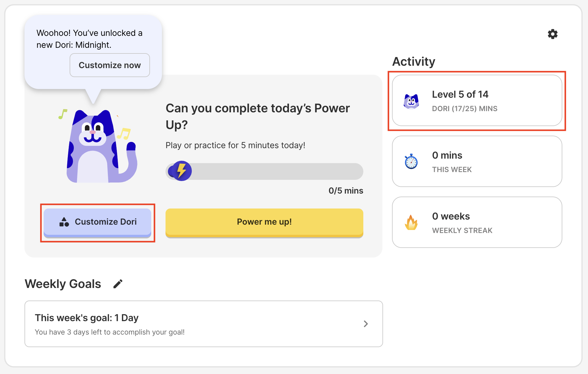
Task: Click the Woohoo unlocked Midnight message
Action: click(x=89, y=39)
